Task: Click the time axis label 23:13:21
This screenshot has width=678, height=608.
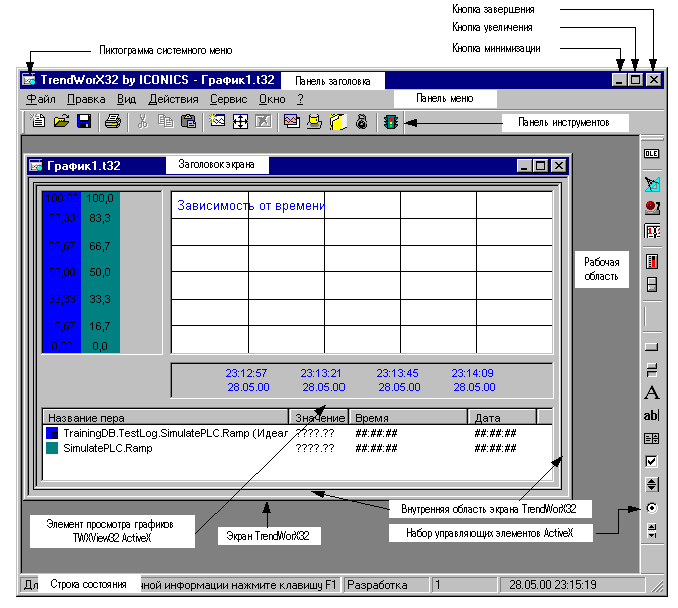Action: (321, 373)
